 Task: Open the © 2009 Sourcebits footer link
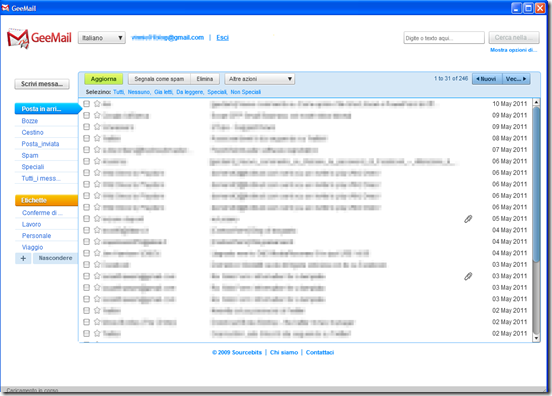[237, 352]
